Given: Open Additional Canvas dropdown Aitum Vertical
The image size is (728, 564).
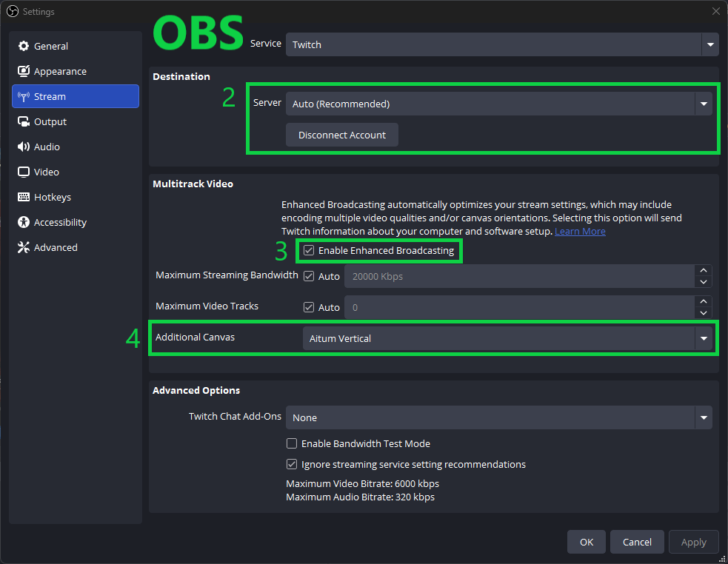Looking at the screenshot, I should coord(507,338).
